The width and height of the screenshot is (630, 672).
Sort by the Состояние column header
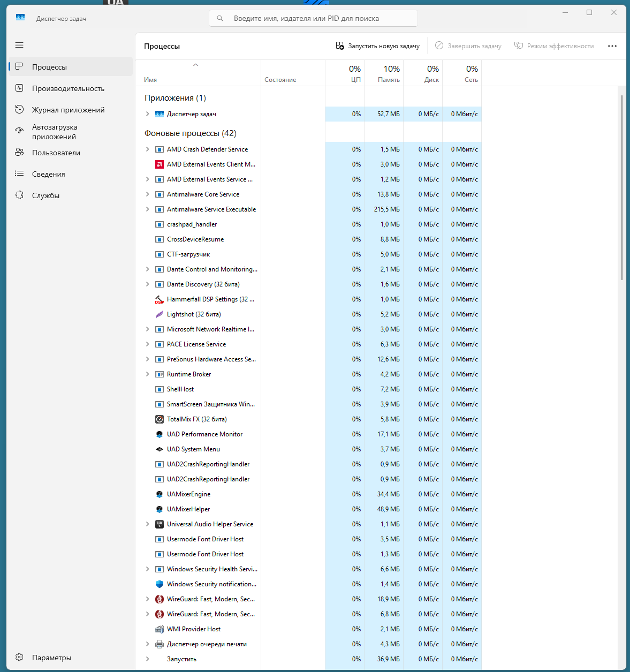(x=293, y=73)
